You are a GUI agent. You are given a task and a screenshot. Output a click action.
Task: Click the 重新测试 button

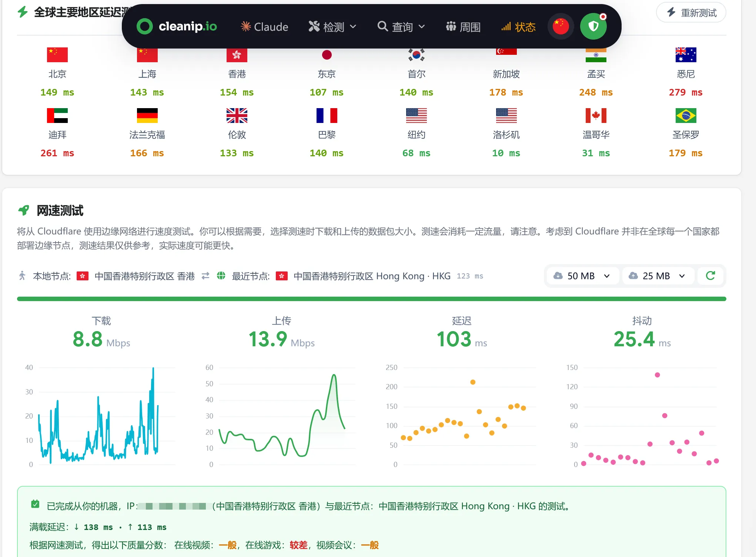click(691, 13)
